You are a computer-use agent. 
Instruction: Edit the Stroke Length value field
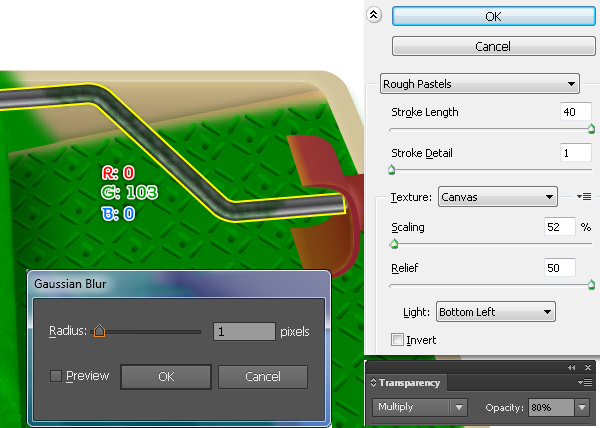[x=576, y=112]
